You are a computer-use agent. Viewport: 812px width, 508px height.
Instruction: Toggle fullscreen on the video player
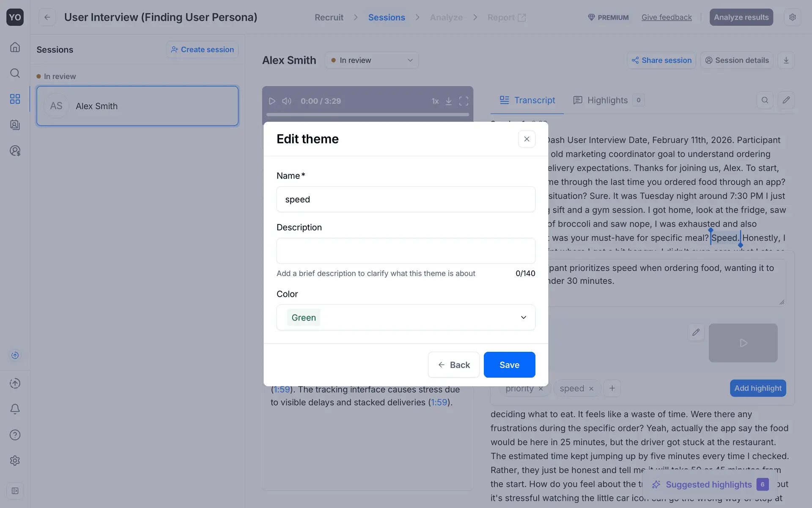(464, 101)
